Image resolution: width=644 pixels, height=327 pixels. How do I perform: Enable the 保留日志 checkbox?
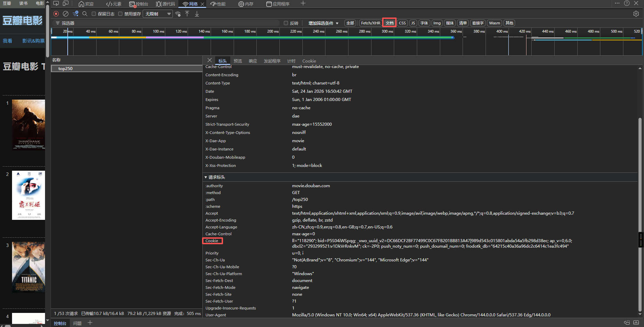coord(94,14)
